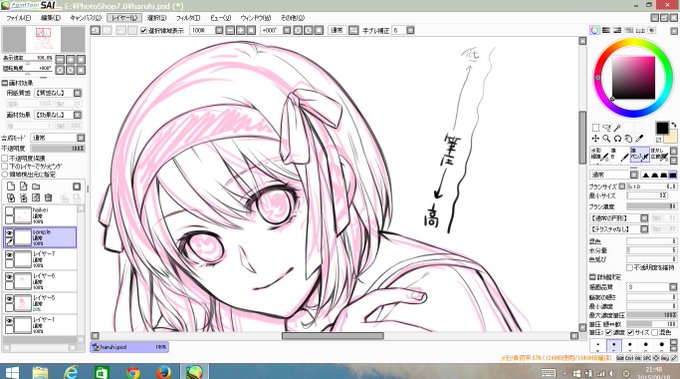
Task: Click the merge down layer icon
Action: pyautogui.click(x=23, y=198)
